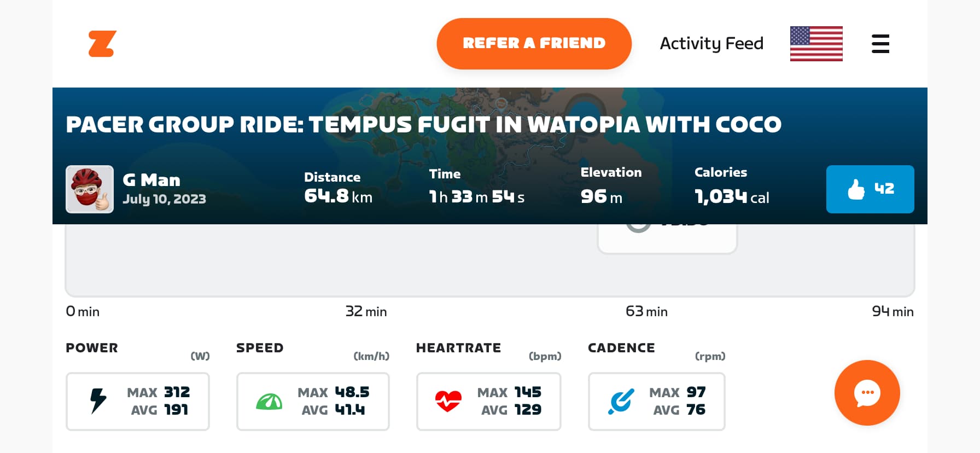Open the Activity Feed link
The image size is (980, 453).
click(711, 43)
